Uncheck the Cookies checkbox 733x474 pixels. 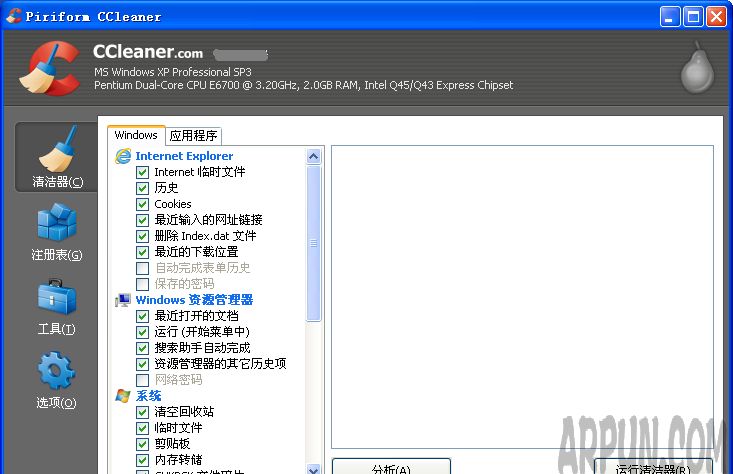pyautogui.click(x=142, y=204)
